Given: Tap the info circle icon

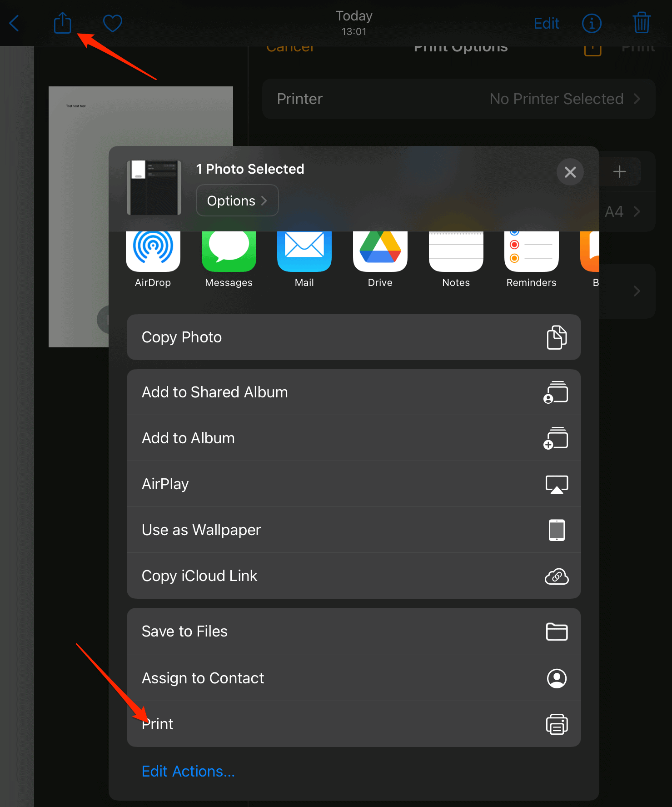Looking at the screenshot, I should tap(592, 23).
